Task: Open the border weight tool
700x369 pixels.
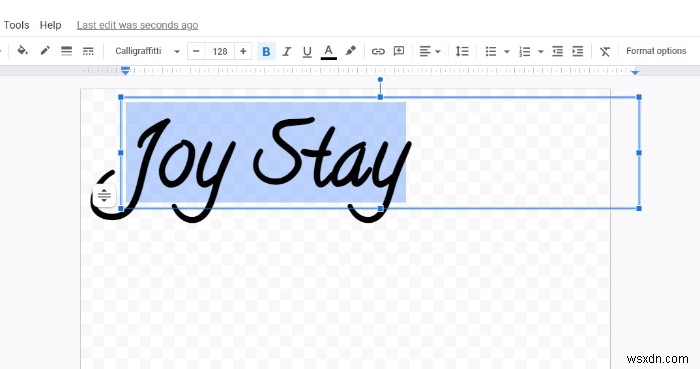Action: click(x=67, y=51)
